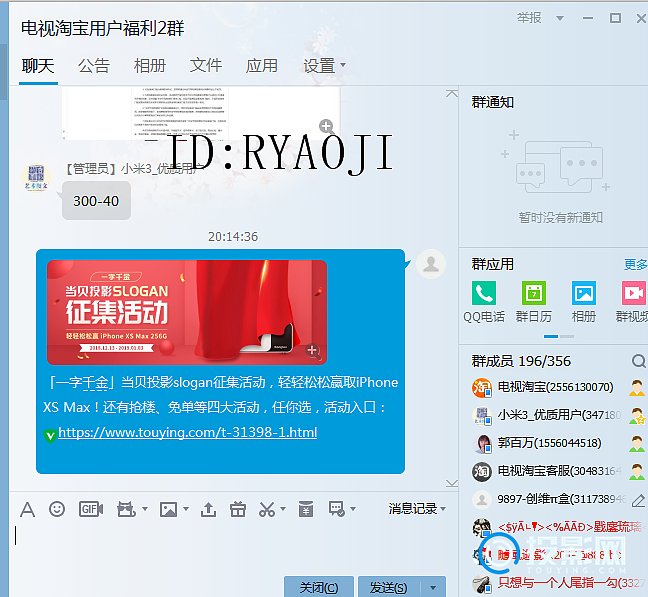648x597 pixels.
Task: Select member 电视淘宝(2556130070)
Action: click(556, 387)
